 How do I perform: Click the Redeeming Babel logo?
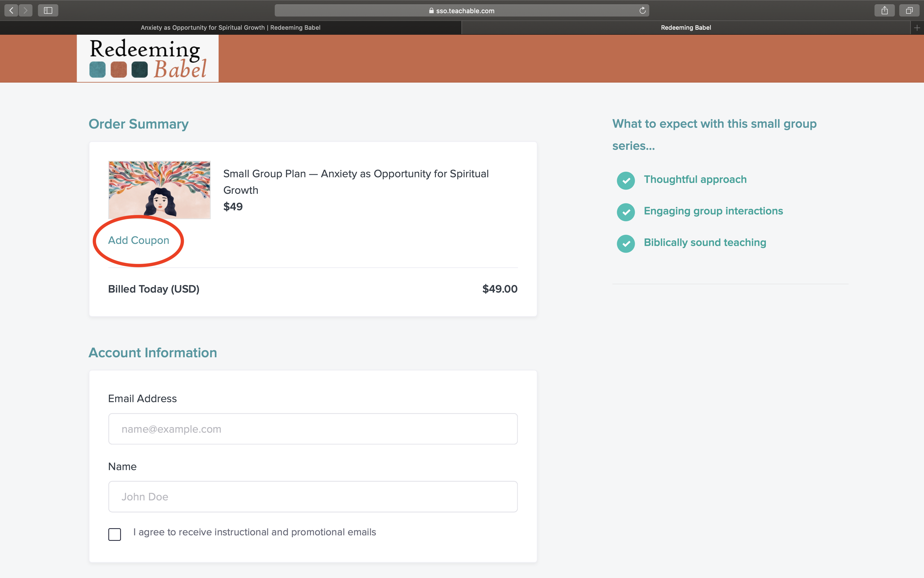tap(148, 58)
